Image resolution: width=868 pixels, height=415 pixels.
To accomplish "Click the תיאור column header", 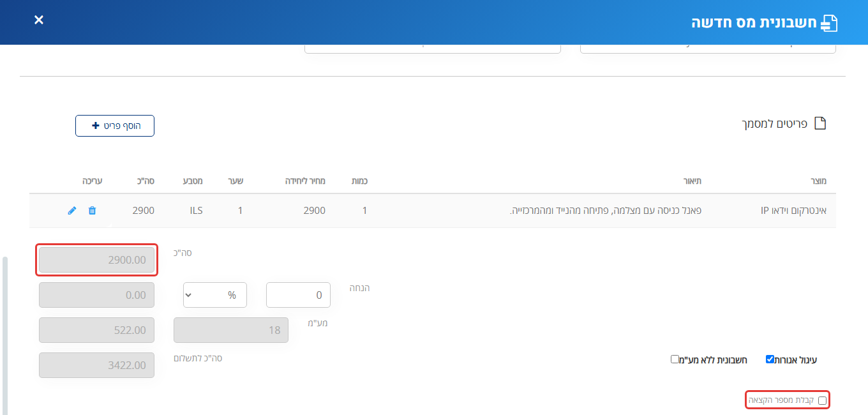I will pos(693,181).
